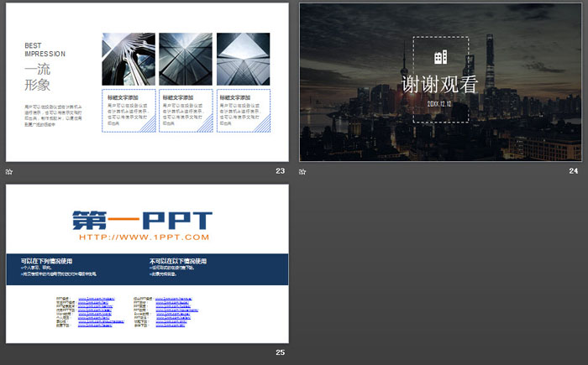
Task: Select slide 23 thumbnail with building photos
Action: (147, 82)
